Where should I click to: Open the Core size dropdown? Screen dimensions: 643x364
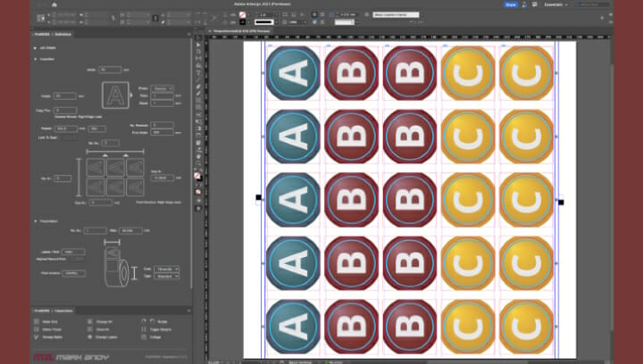pyautogui.click(x=167, y=269)
